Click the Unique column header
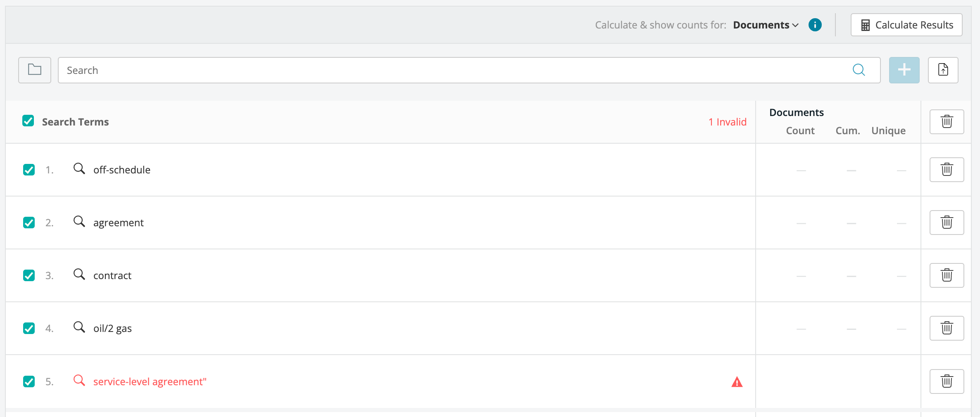 (888, 131)
